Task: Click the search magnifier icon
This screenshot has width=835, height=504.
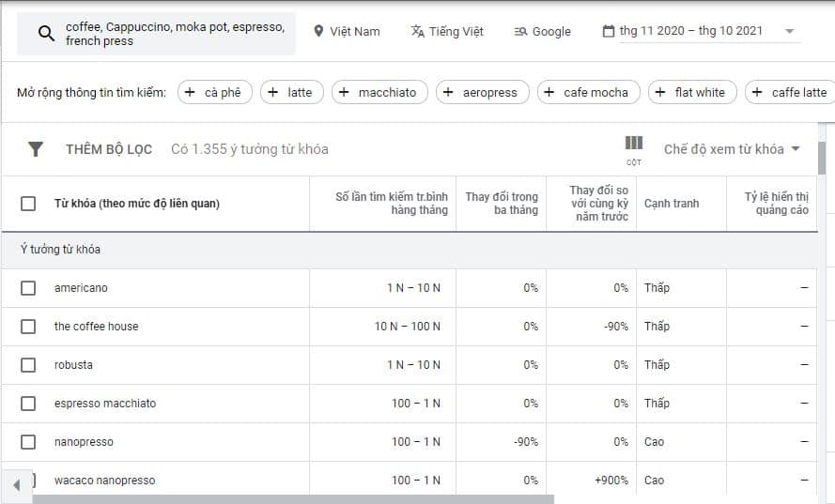Action: click(46, 34)
